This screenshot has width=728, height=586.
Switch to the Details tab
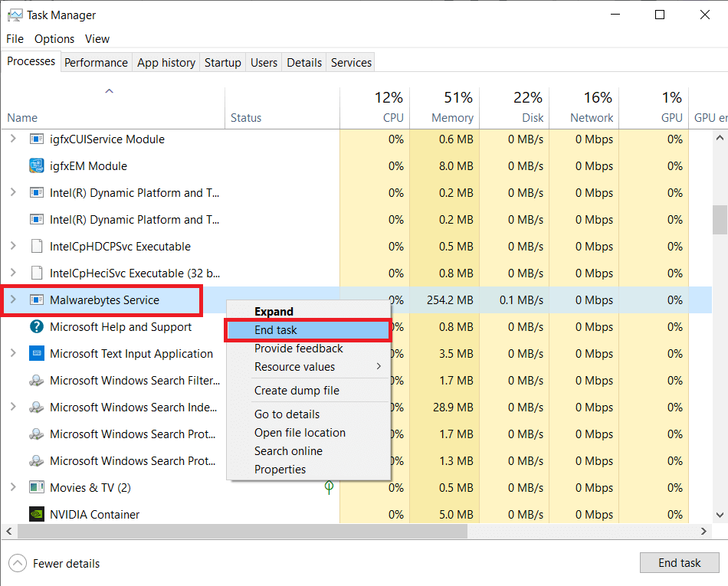(304, 63)
